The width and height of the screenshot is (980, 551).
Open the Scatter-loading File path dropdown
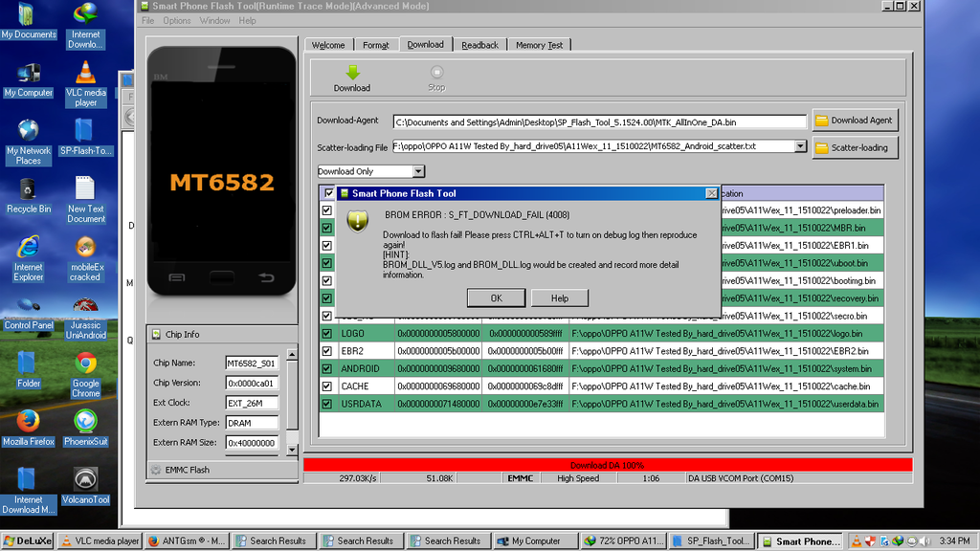800,146
